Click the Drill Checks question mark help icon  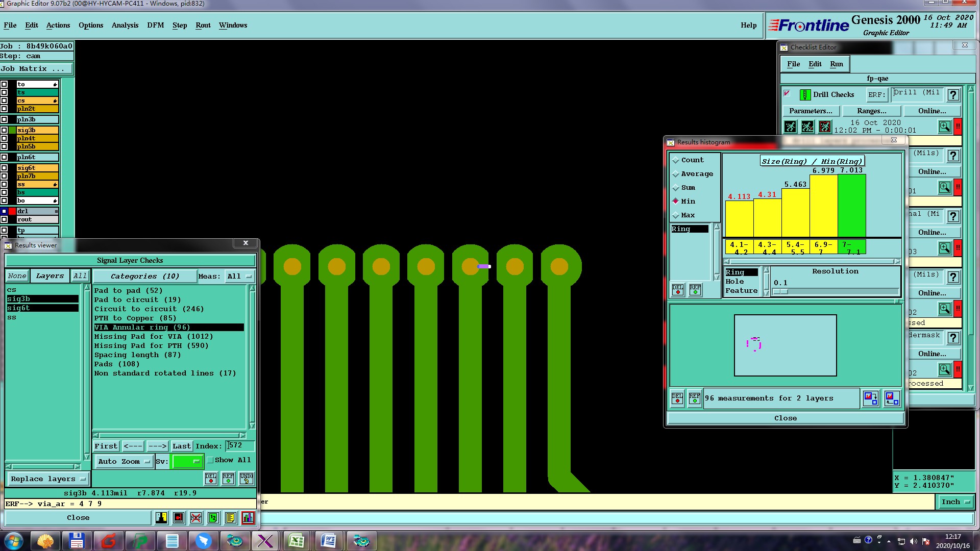click(x=952, y=95)
